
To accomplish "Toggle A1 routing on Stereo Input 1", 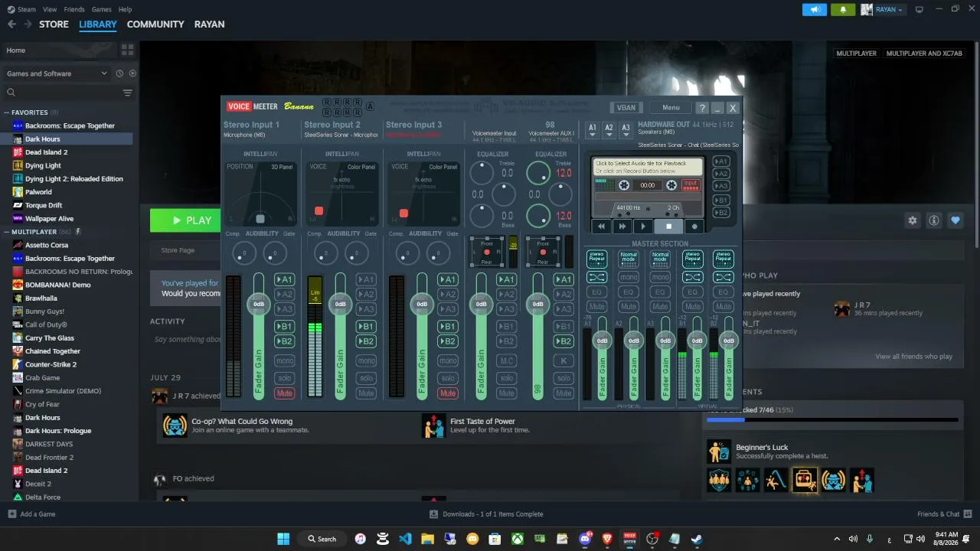I will coord(284,279).
